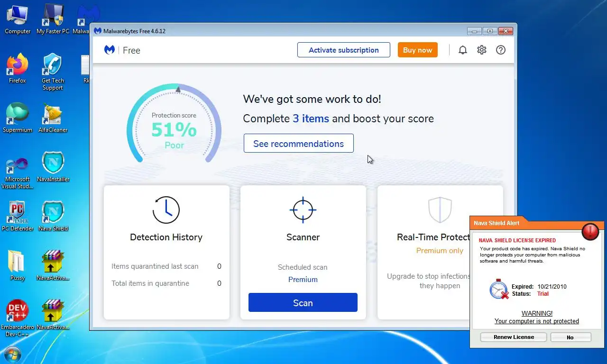Viewport: 607px width, 364px height.
Task: Click Renew License in Nava Shield Alert
Action: click(x=514, y=337)
